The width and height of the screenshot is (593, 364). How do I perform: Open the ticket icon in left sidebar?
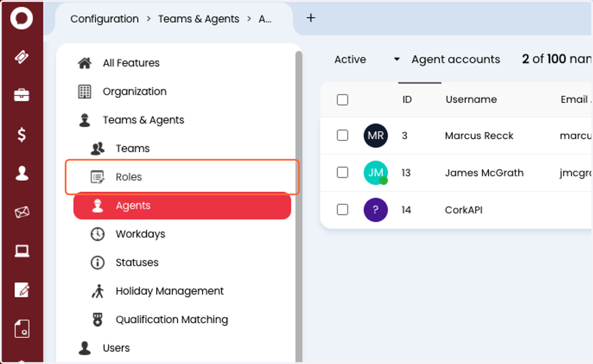tap(22, 57)
